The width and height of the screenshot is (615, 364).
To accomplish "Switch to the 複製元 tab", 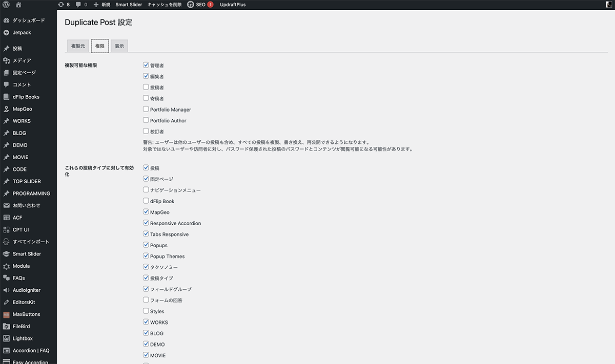I will point(78,46).
